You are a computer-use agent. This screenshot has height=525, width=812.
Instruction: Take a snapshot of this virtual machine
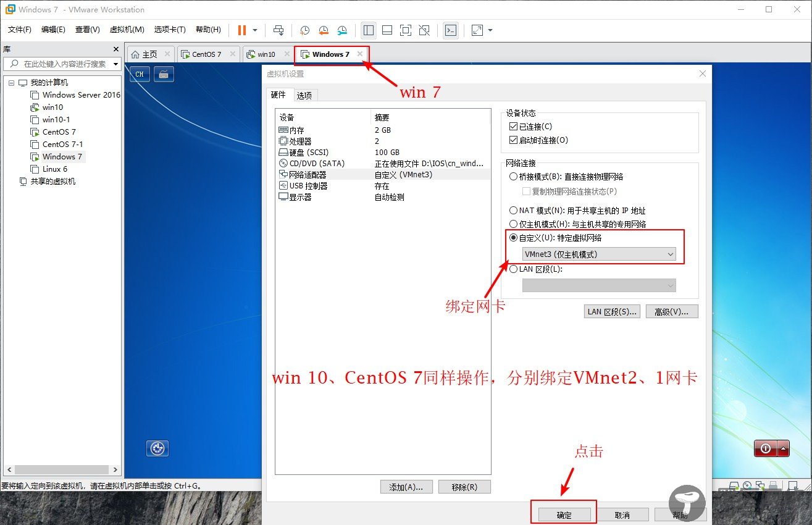(x=304, y=30)
